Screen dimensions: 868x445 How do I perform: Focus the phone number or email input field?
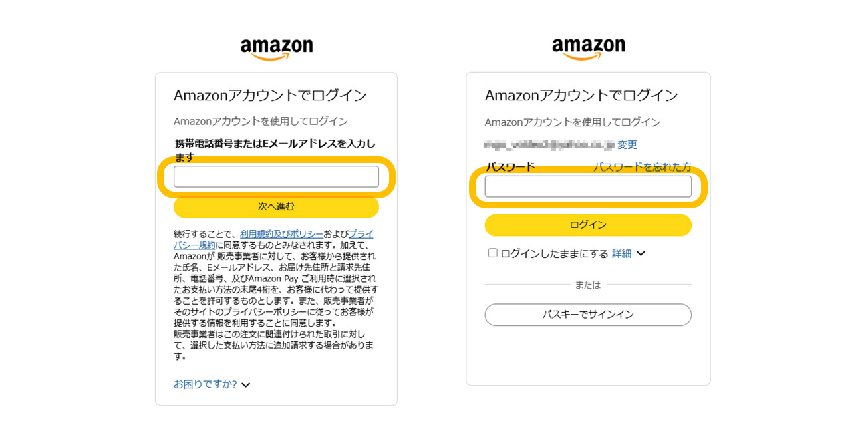[x=276, y=176]
